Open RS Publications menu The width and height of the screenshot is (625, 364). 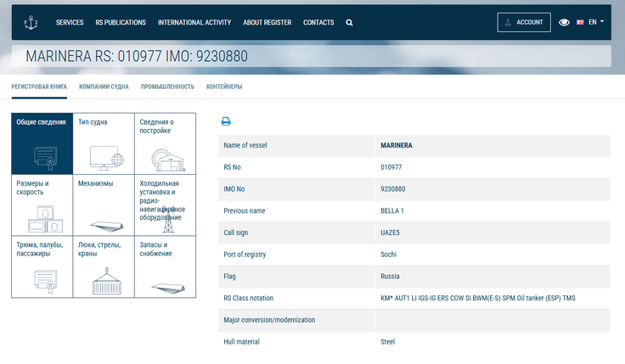coord(121,23)
